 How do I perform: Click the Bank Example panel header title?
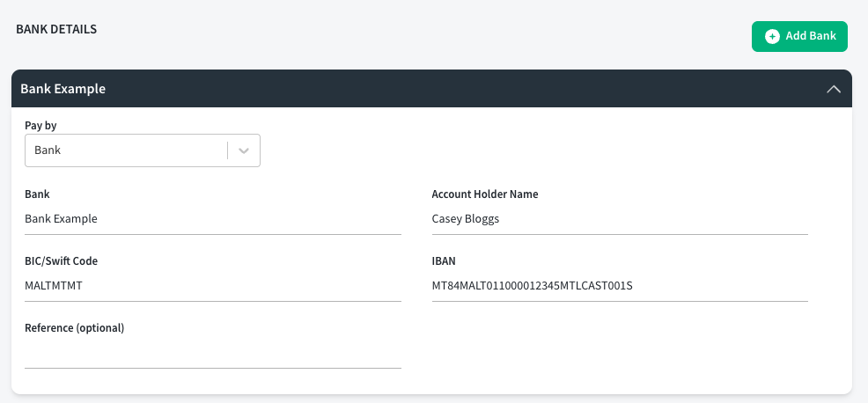click(x=63, y=89)
